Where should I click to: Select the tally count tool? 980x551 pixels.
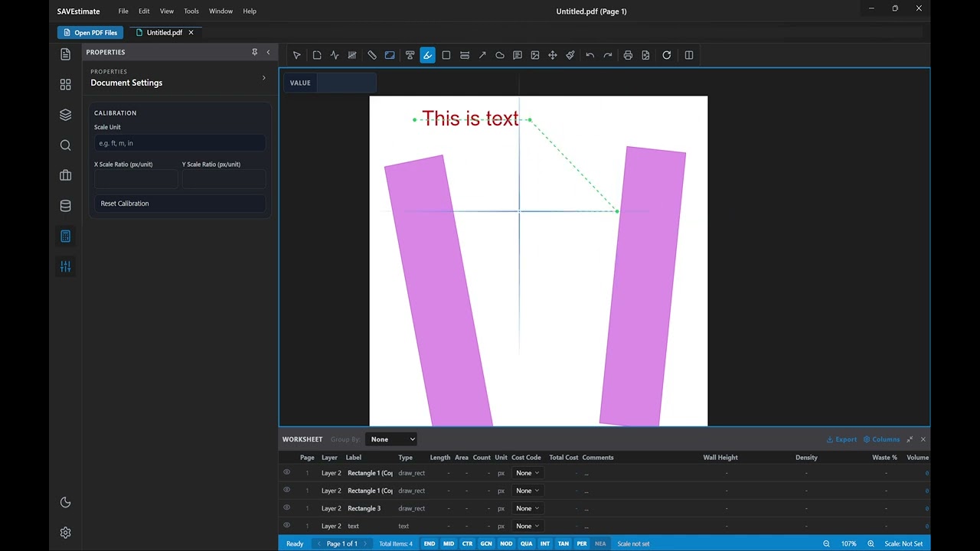(352, 55)
